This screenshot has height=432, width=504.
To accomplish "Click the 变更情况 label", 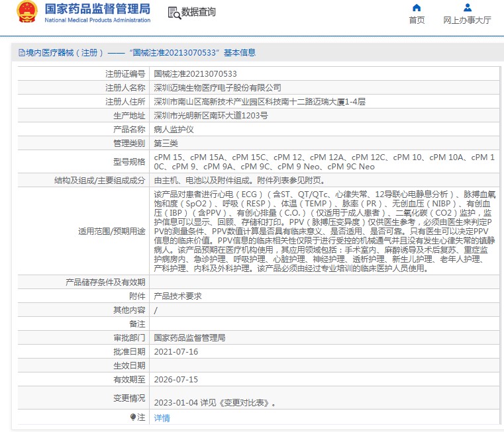I will (129, 398).
